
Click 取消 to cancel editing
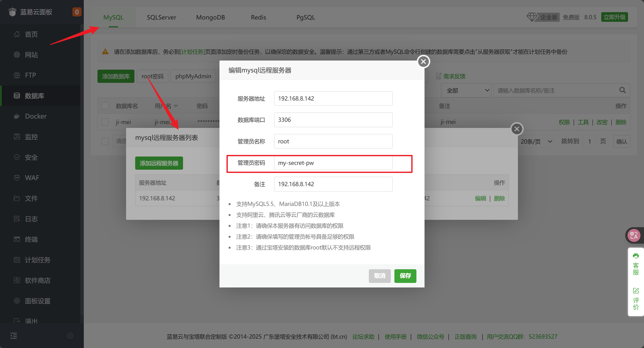(379, 276)
